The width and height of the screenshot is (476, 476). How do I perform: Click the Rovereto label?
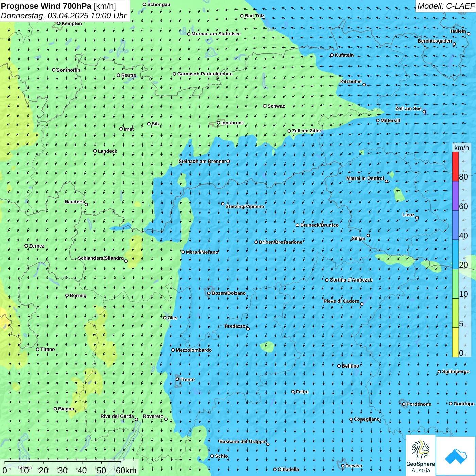[153, 416]
